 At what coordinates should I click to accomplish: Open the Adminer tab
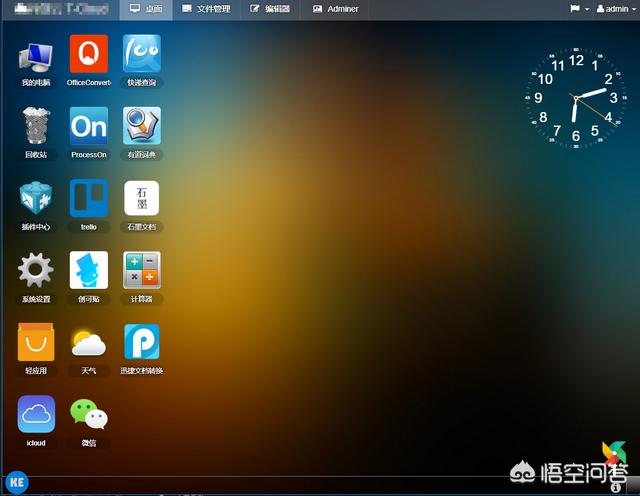pyautogui.click(x=336, y=9)
